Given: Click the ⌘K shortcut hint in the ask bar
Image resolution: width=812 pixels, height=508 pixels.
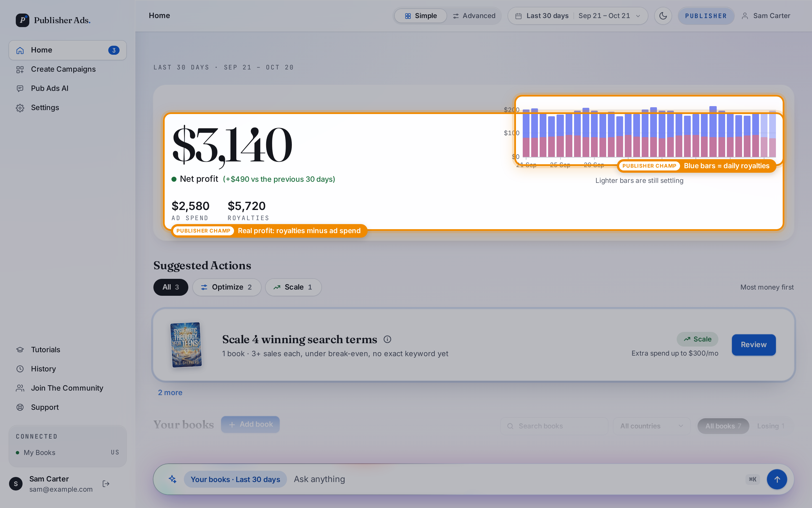Looking at the screenshot, I should [753, 479].
